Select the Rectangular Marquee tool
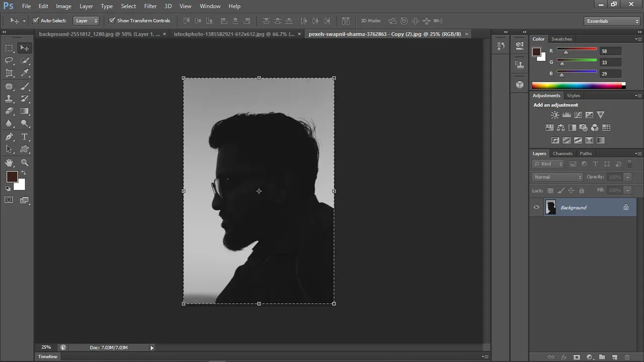Image resolution: width=644 pixels, height=362 pixels. click(9, 48)
